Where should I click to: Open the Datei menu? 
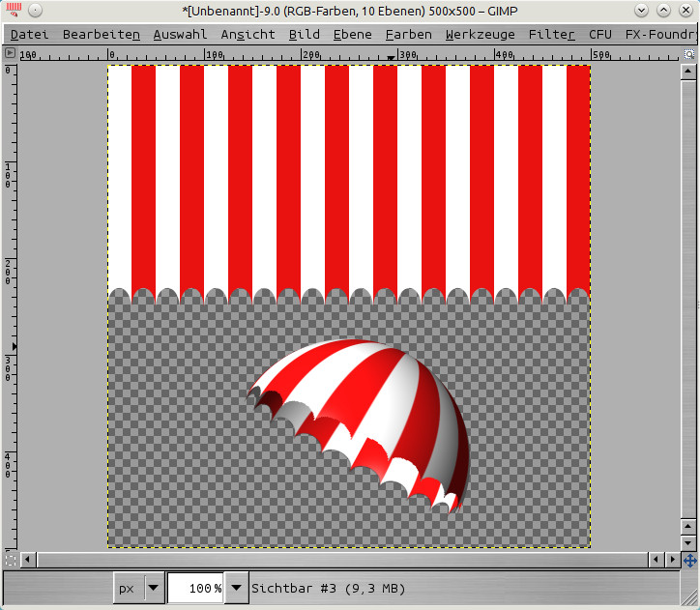pyautogui.click(x=29, y=34)
